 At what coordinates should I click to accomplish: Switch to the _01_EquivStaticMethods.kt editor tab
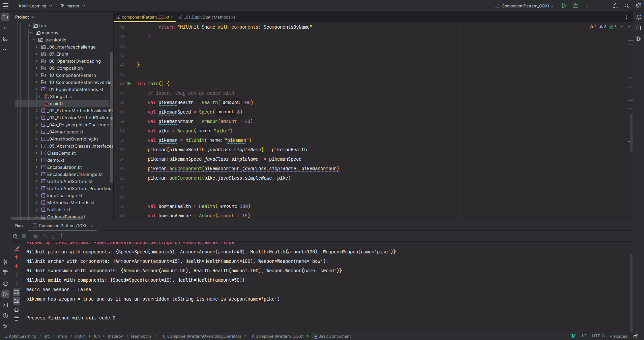point(209,17)
